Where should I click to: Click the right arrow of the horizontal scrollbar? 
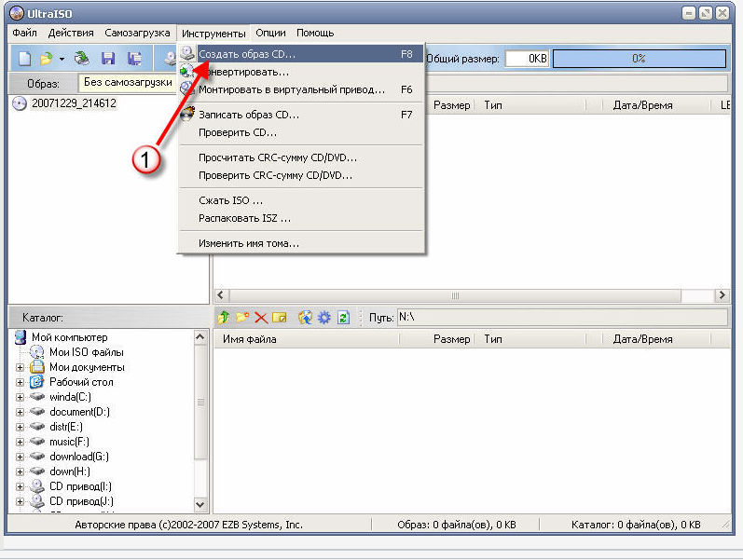tap(722, 295)
